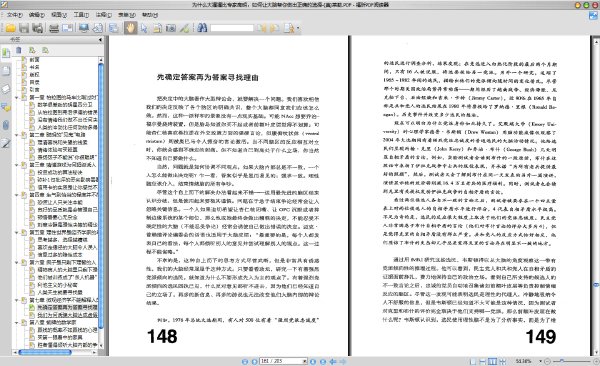Screen dimensions: 600x366
Task: Open the 注释 menu
Action: [x=104, y=15]
